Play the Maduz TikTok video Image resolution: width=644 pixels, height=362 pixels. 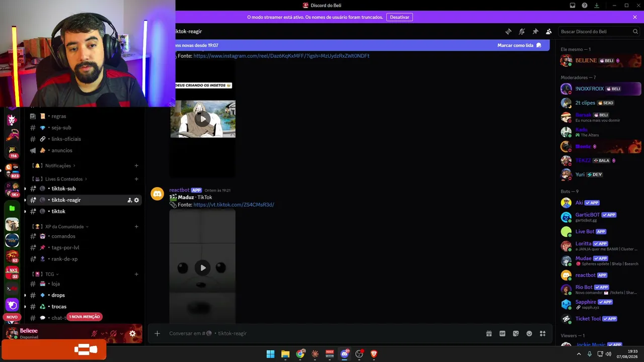[203, 267]
